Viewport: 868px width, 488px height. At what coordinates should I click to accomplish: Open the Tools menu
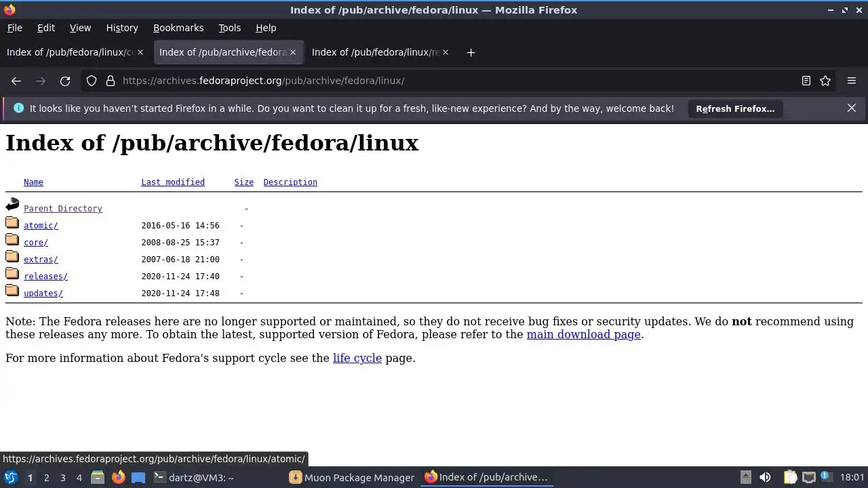point(229,28)
